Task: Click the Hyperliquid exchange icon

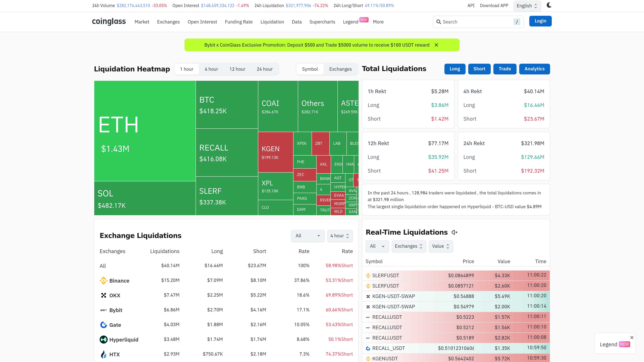Action: [x=103, y=340]
